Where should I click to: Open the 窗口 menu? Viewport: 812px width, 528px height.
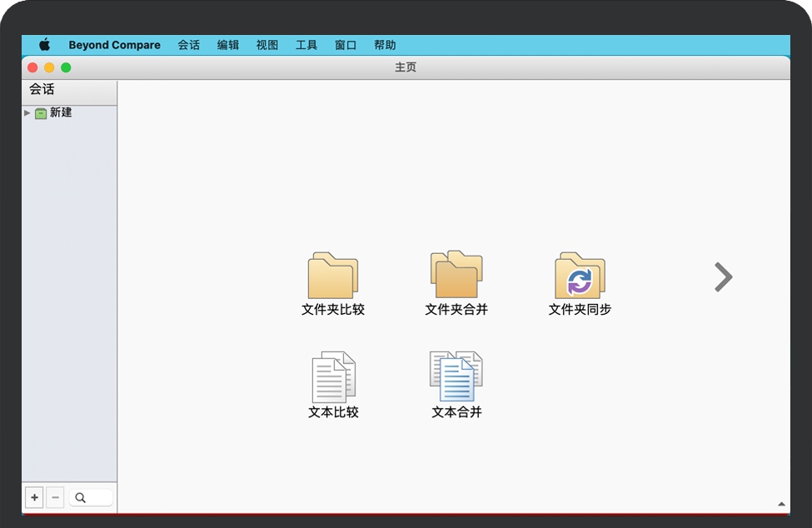pyautogui.click(x=346, y=45)
